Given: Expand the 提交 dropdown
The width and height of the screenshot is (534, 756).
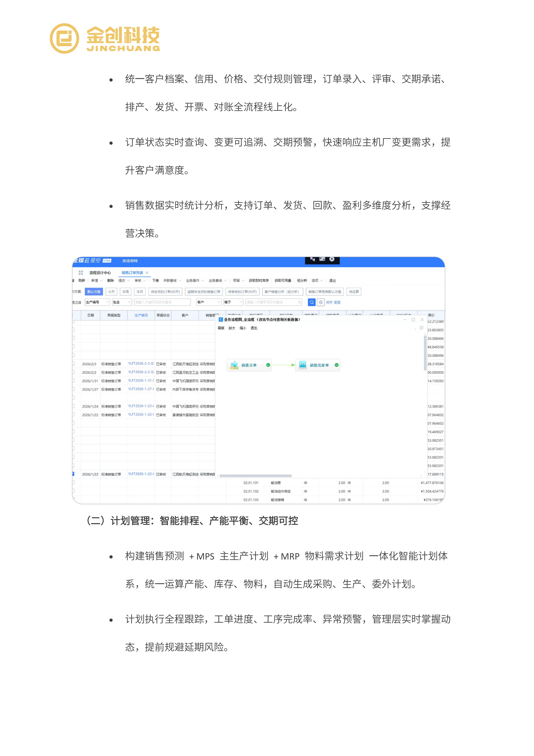Looking at the screenshot, I should tap(124, 281).
